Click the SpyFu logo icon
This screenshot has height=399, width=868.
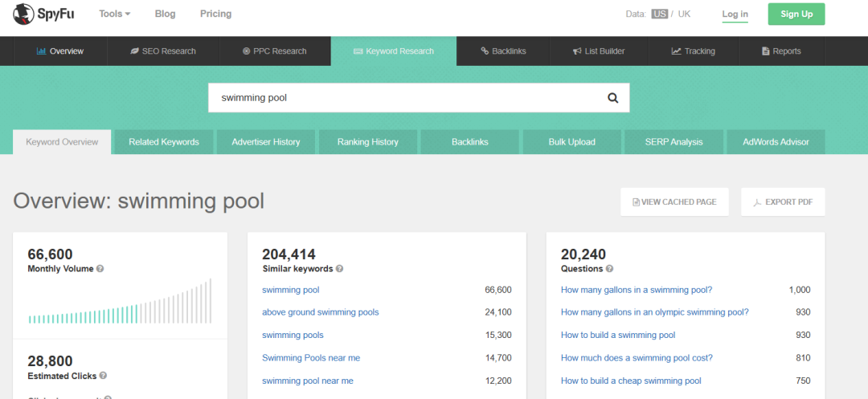pos(23,14)
